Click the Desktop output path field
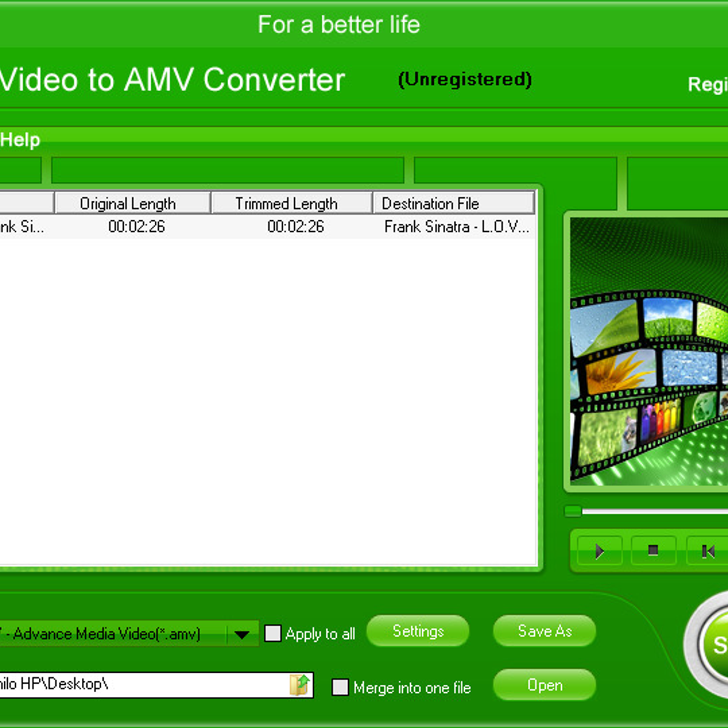 click(140, 685)
